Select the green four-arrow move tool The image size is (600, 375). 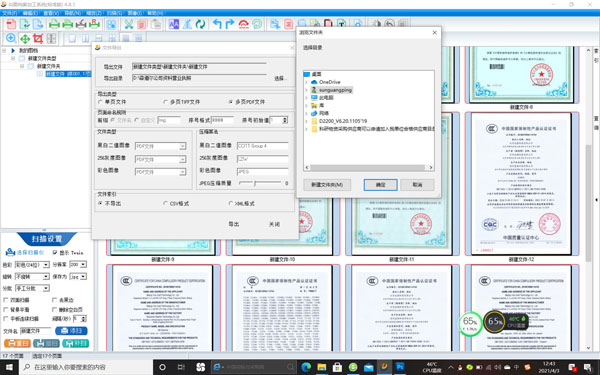tap(25, 38)
